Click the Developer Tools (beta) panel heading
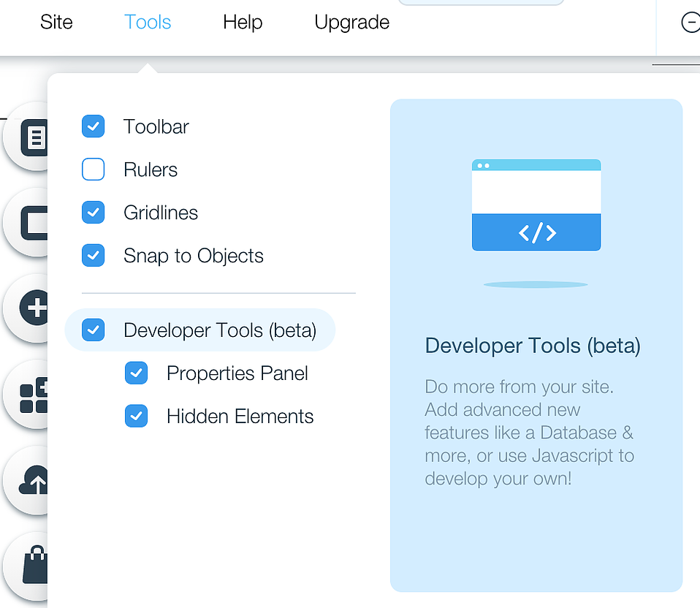This screenshot has width=700, height=608. click(533, 346)
